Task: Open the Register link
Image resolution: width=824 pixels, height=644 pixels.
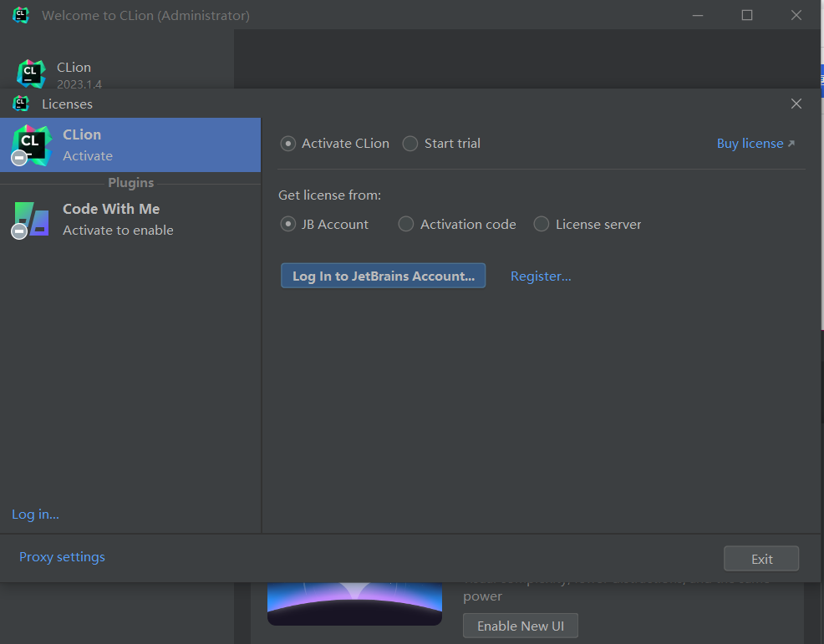Action: point(541,276)
